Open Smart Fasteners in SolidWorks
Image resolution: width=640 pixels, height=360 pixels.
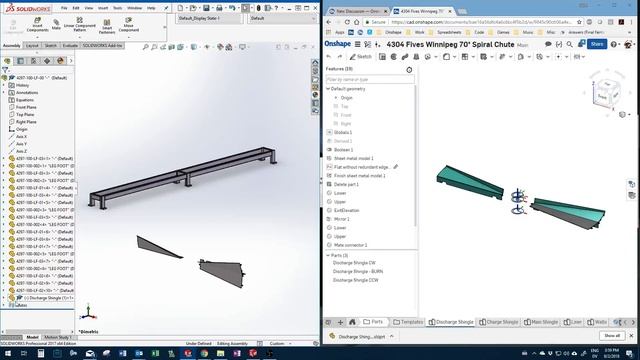[107, 27]
